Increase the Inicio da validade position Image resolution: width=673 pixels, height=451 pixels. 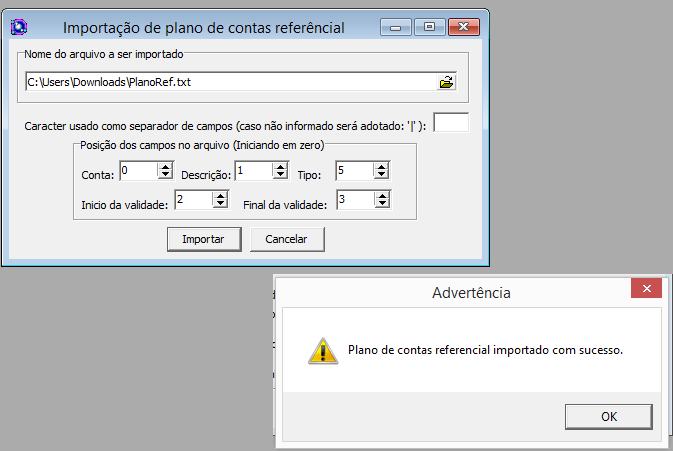pos(220,196)
